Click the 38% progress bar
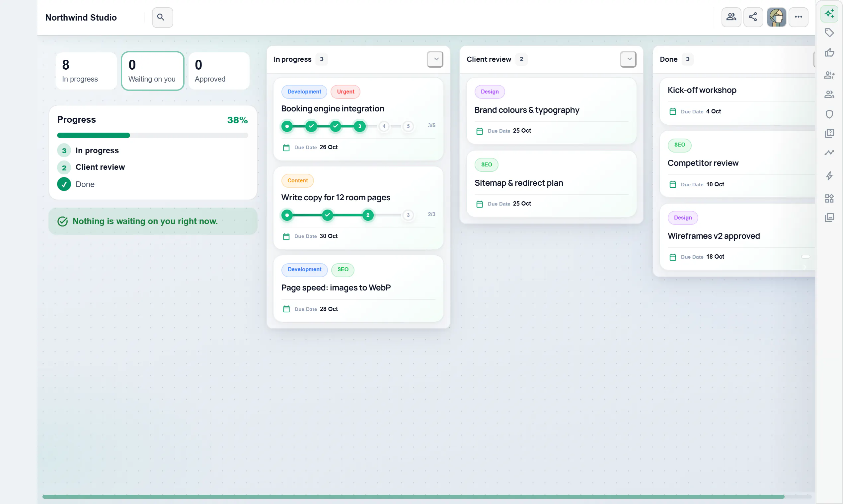 153,136
